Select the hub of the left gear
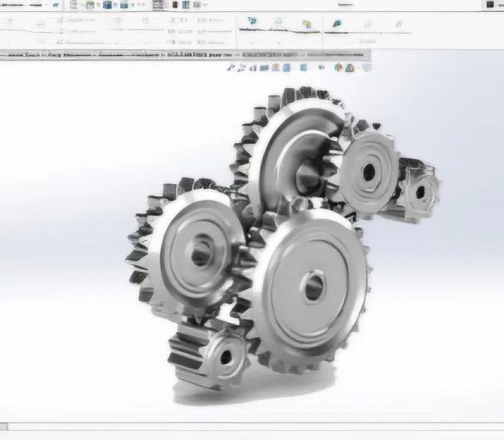 coord(201,252)
